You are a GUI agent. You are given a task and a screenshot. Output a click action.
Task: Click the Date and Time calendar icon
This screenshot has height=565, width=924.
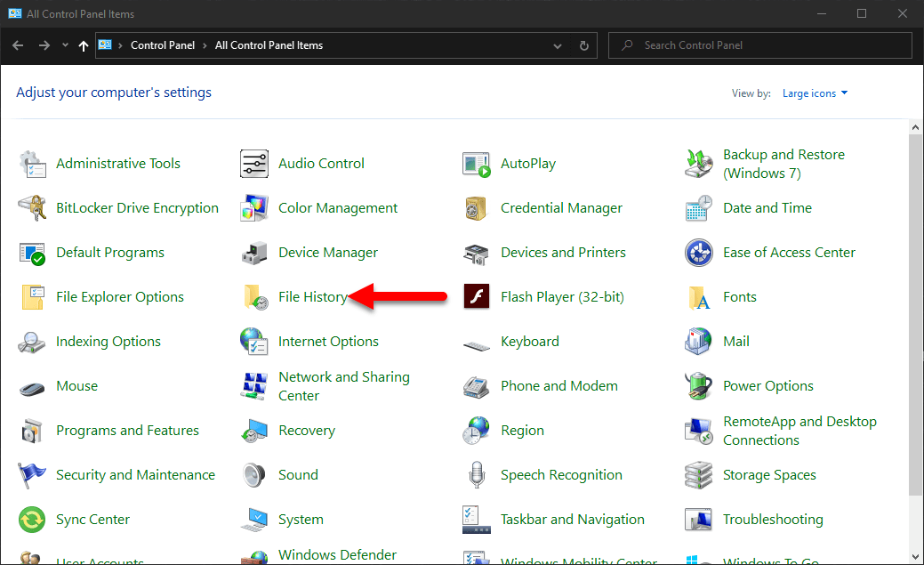pos(699,208)
